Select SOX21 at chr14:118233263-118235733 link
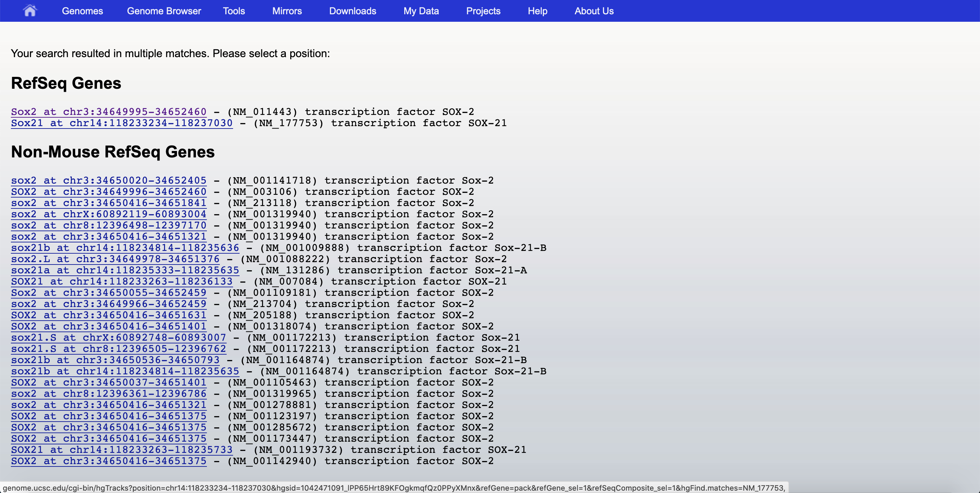The image size is (980, 493). [x=121, y=450]
